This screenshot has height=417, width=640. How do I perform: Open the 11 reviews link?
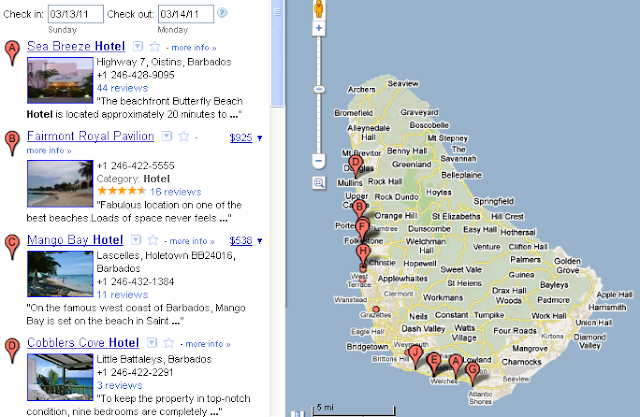(122, 295)
